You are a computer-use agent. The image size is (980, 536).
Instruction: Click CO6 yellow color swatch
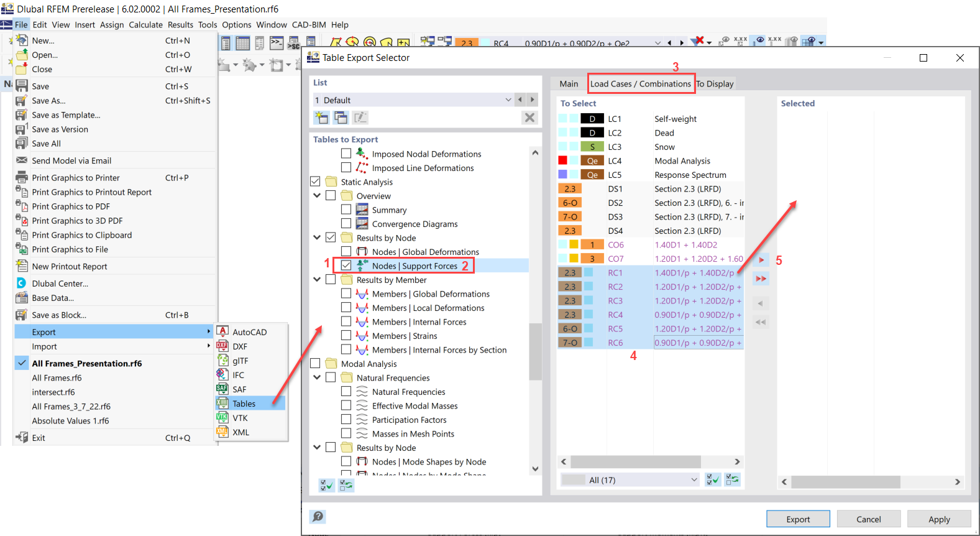click(574, 244)
